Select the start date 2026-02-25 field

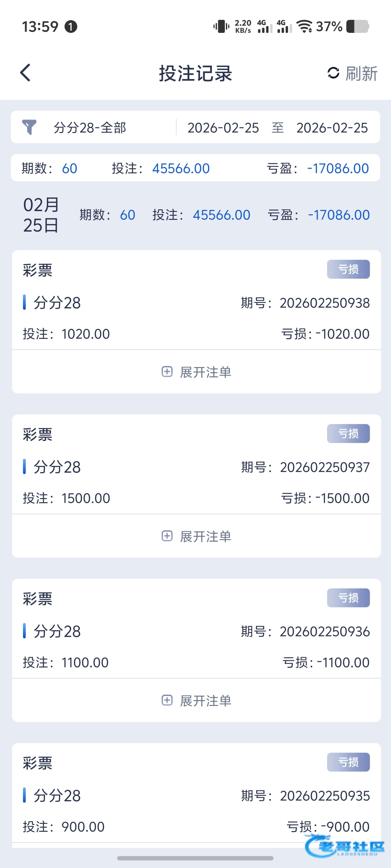click(223, 128)
